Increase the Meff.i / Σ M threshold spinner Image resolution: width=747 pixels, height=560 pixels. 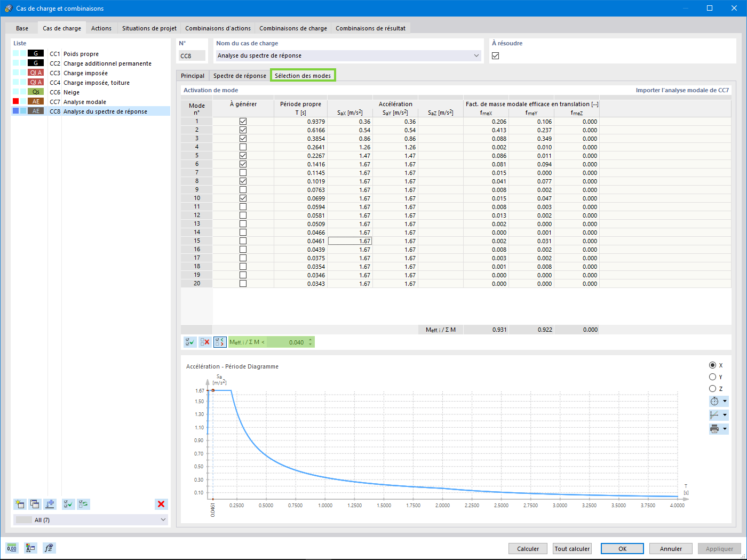pos(311,340)
